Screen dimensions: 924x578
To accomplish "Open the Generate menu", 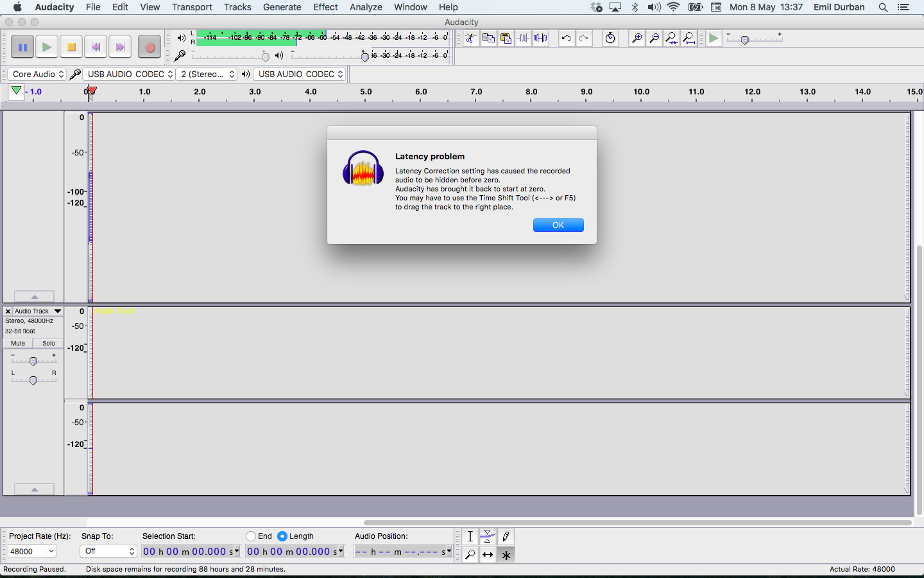I will click(282, 7).
